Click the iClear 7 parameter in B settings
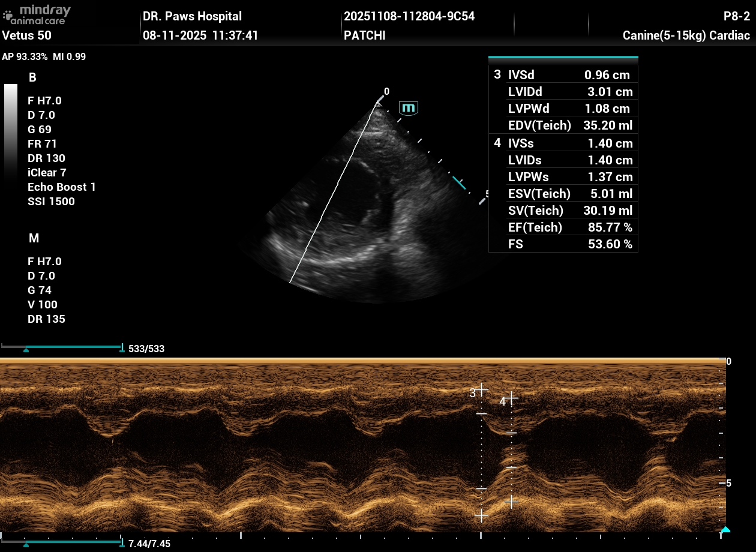The height and width of the screenshot is (552, 756). [x=47, y=173]
